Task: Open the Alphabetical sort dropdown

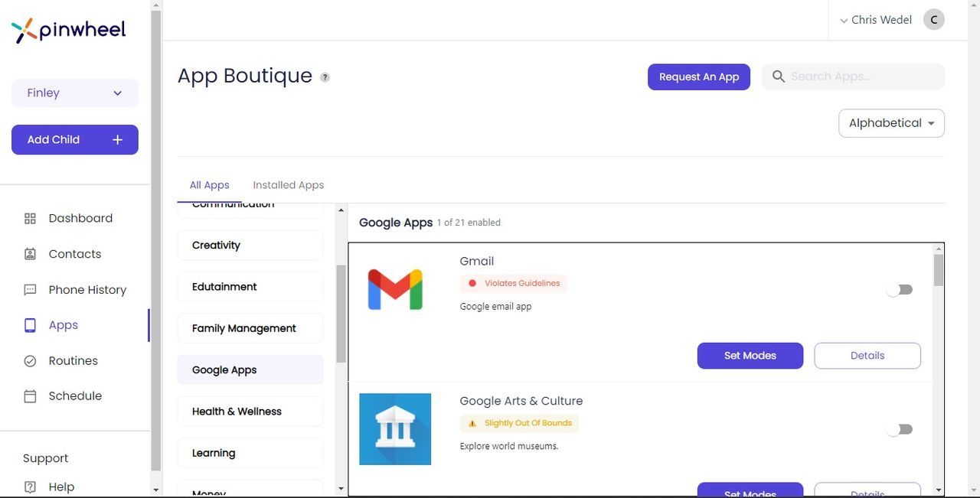Action: 891,123
